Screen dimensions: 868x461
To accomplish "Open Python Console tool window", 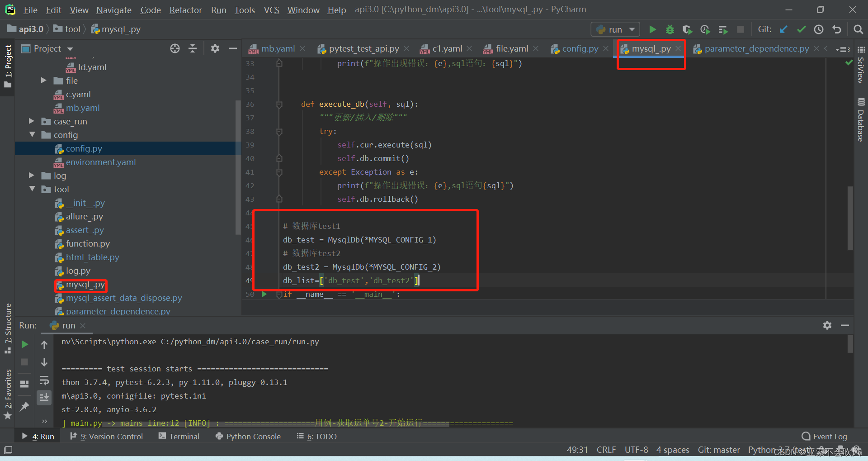I will point(248,436).
